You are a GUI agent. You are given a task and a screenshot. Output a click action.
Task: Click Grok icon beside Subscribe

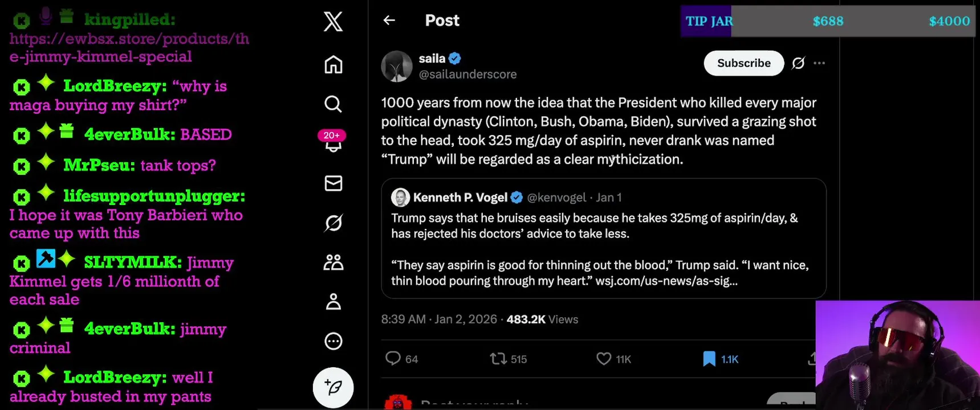coord(798,63)
